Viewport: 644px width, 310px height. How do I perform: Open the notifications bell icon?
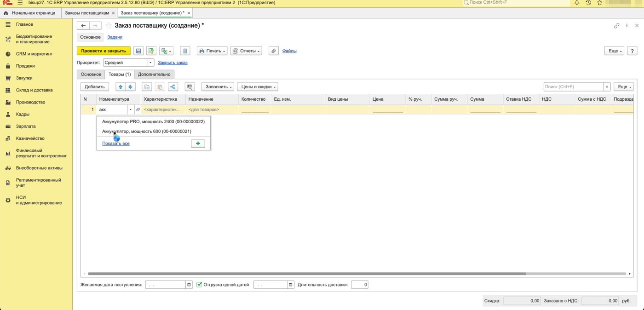coord(577,3)
